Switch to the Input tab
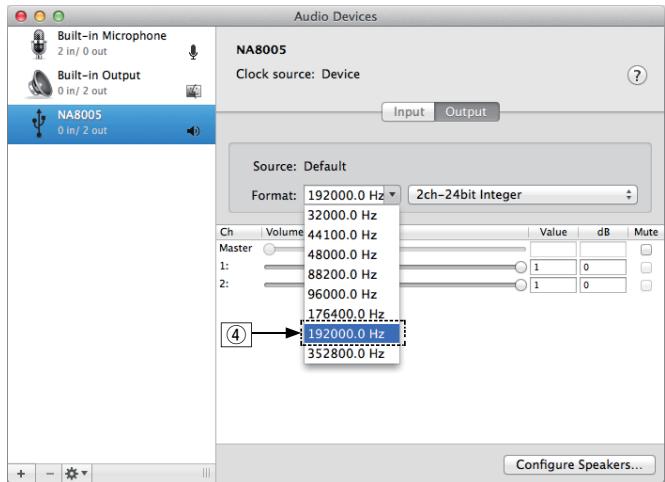Screen dimensions: 665x482 408,111
